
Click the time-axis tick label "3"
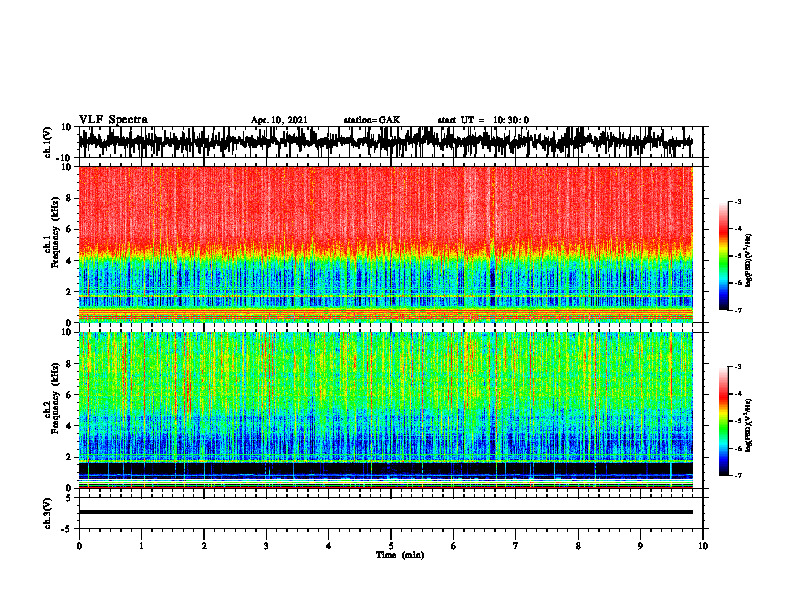pos(266,546)
